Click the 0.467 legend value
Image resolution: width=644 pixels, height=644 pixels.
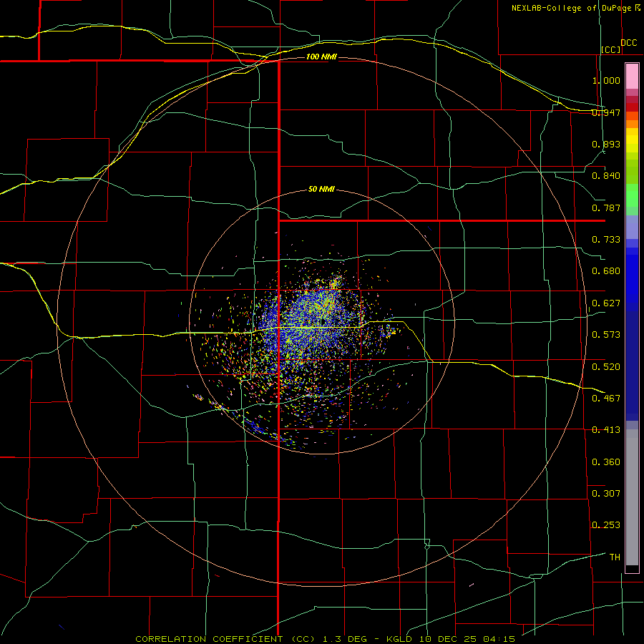(x=606, y=399)
